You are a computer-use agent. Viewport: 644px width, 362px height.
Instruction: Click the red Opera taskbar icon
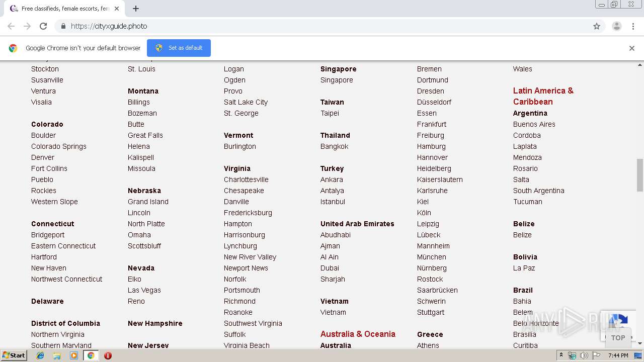108,355
